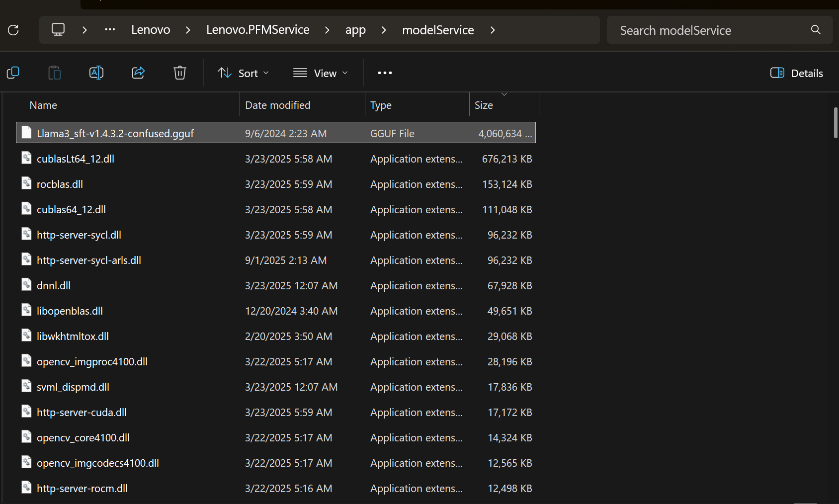This screenshot has height=504, width=839.
Task: Click the size 153,124 KB
Action: pyautogui.click(x=507, y=184)
